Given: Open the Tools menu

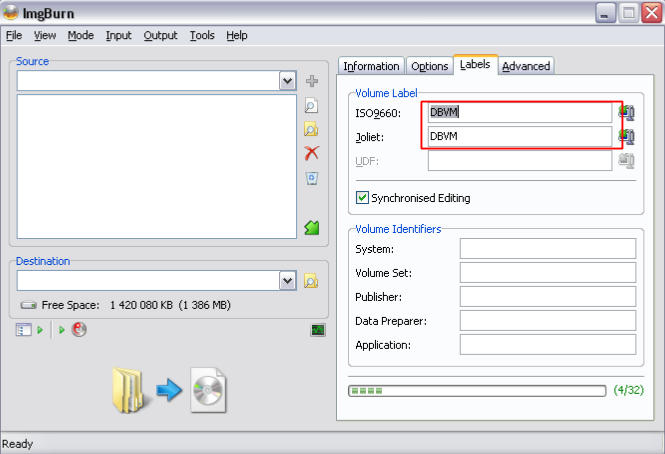Looking at the screenshot, I should pyautogui.click(x=202, y=35).
